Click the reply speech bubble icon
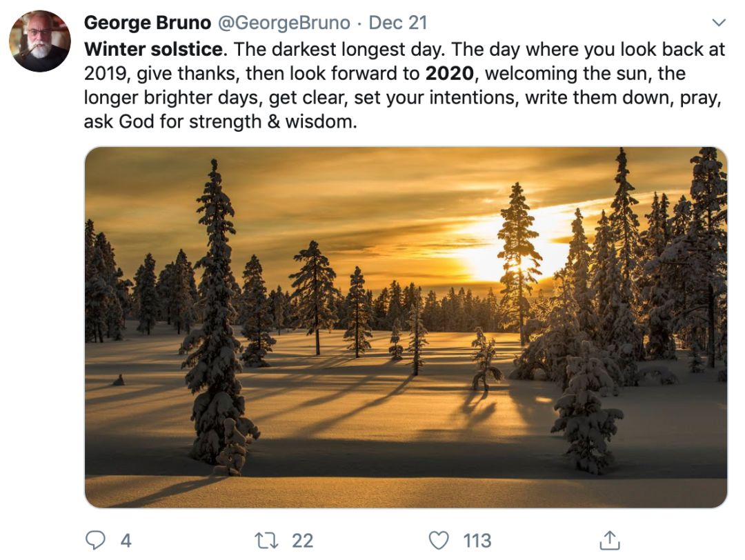This screenshot has height=560, width=745. (95, 540)
